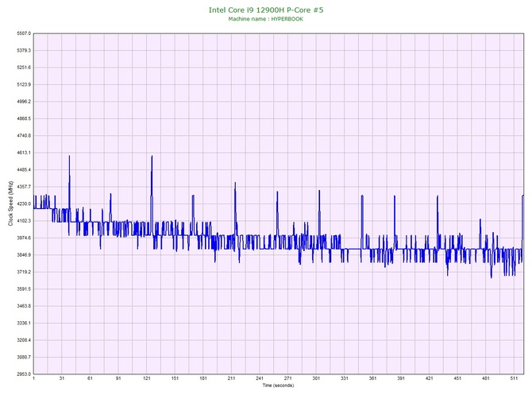Click the 3719.2 y-axis value
This screenshot has width=532, height=399.
pyautogui.click(x=24, y=272)
